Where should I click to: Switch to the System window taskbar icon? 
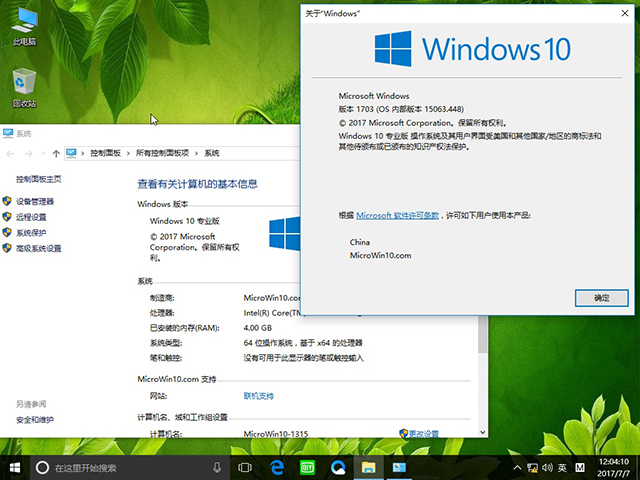coord(399,468)
